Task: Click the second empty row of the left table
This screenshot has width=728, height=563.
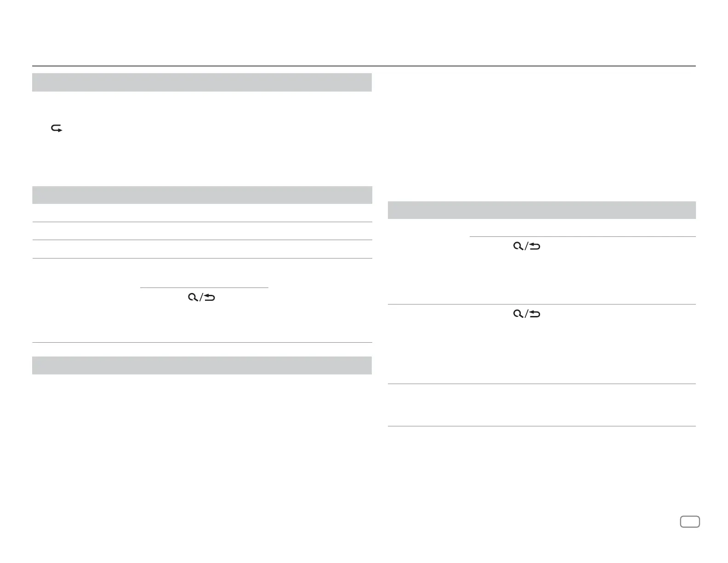Action: click(202, 231)
